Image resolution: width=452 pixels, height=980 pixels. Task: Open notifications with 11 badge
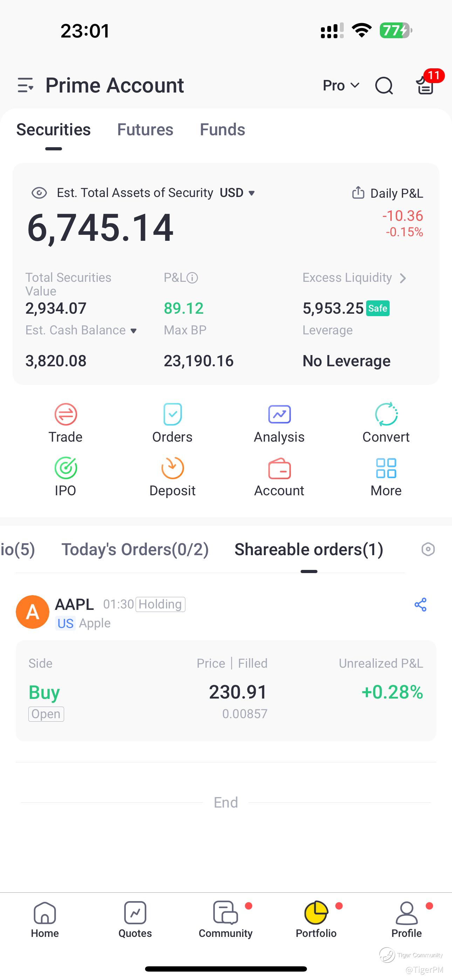point(425,85)
